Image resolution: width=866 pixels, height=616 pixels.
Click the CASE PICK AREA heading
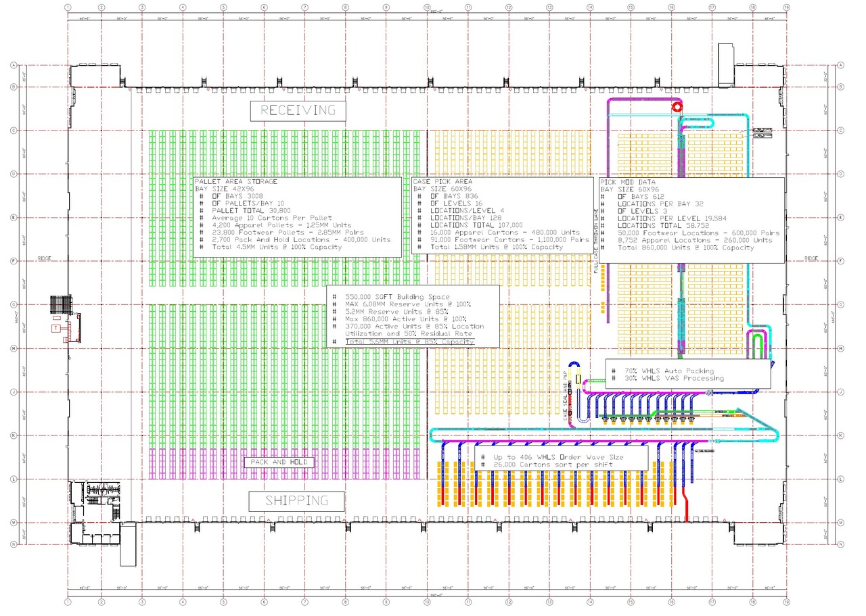(x=444, y=182)
